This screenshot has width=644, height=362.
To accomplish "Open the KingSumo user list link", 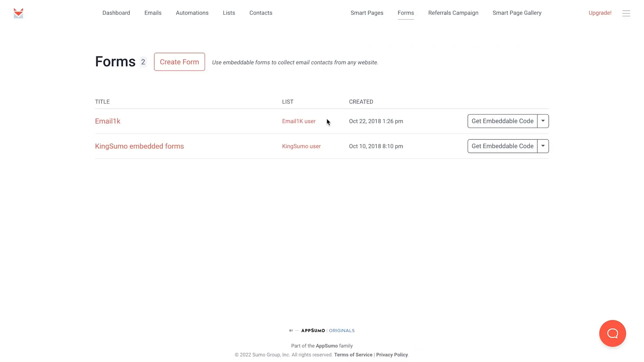I will point(301,146).
